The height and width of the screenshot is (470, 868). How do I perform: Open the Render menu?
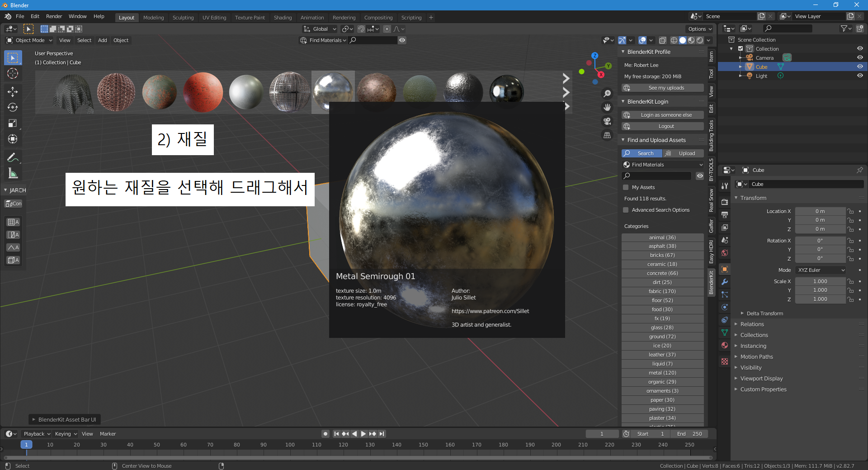tap(54, 16)
